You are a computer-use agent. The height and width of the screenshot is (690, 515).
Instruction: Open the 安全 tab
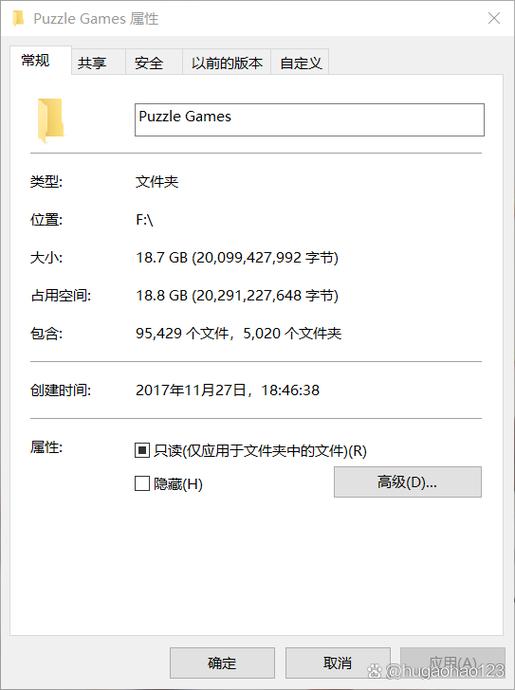click(x=154, y=62)
